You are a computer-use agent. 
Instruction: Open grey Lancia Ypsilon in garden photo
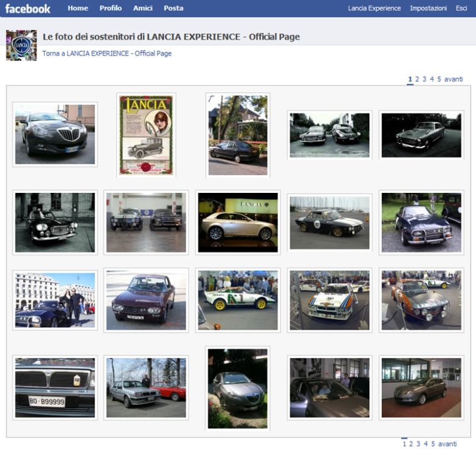tap(238, 388)
